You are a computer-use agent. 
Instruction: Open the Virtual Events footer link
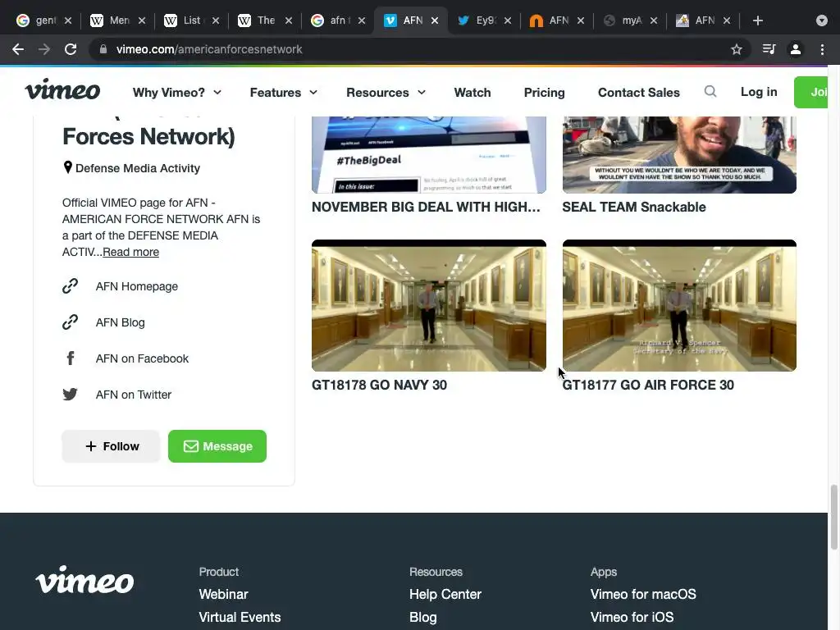(240, 617)
